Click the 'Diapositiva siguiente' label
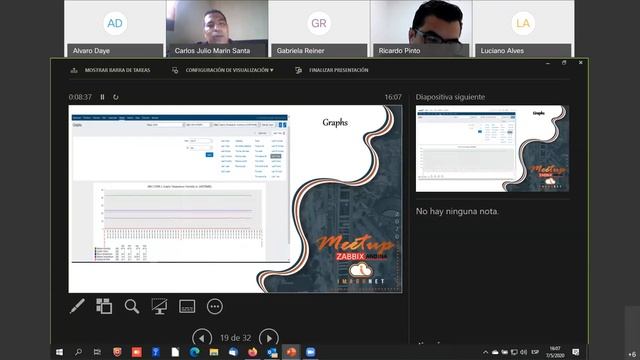 pyautogui.click(x=451, y=97)
